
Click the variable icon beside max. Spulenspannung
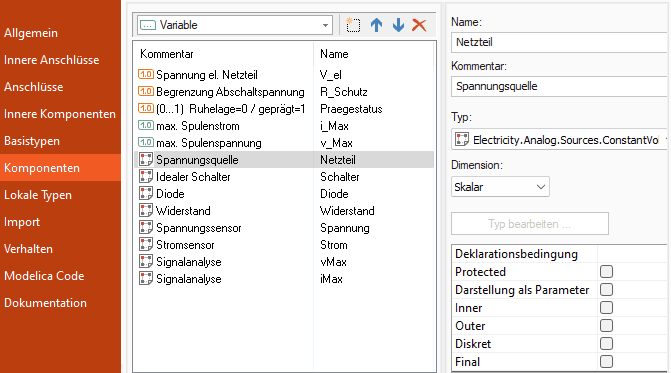[x=145, y=142]
